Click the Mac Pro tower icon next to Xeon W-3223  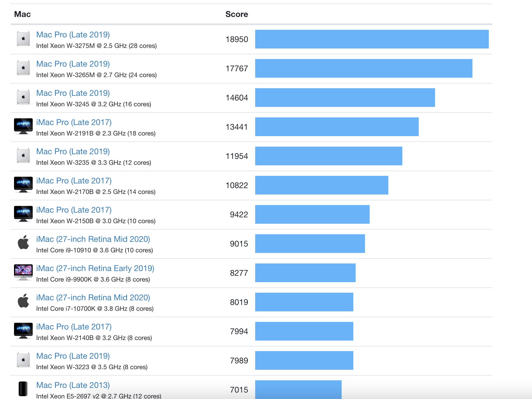24,360
